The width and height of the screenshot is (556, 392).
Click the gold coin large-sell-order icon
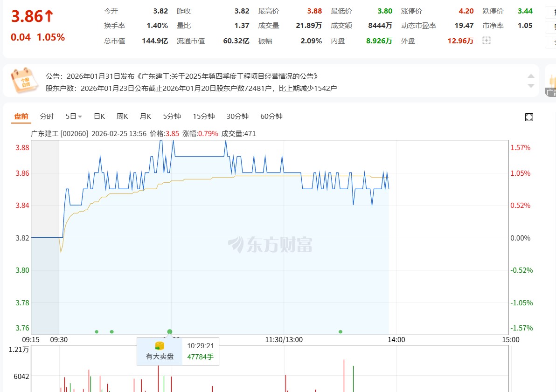[x=160, y=346]
